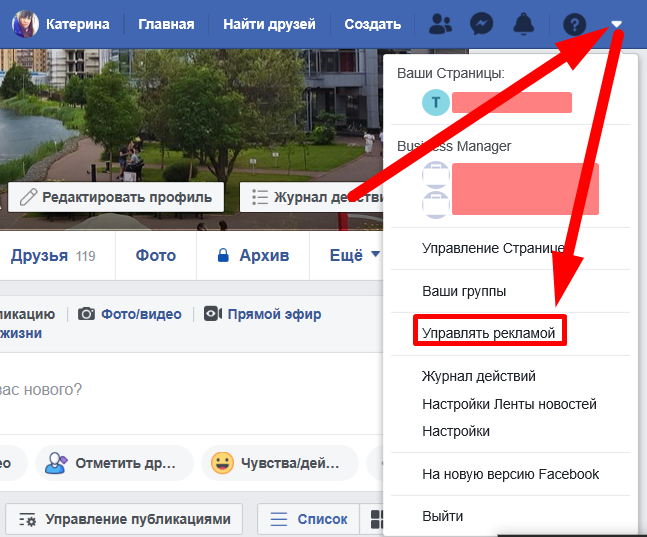The image size is (647, 537).
Task: Open Ваши группы menu item
Action: pos(510,291)
